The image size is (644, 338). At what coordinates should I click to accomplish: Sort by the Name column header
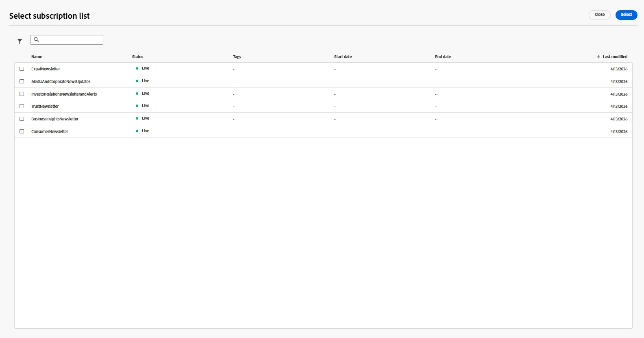pos(37,57)
